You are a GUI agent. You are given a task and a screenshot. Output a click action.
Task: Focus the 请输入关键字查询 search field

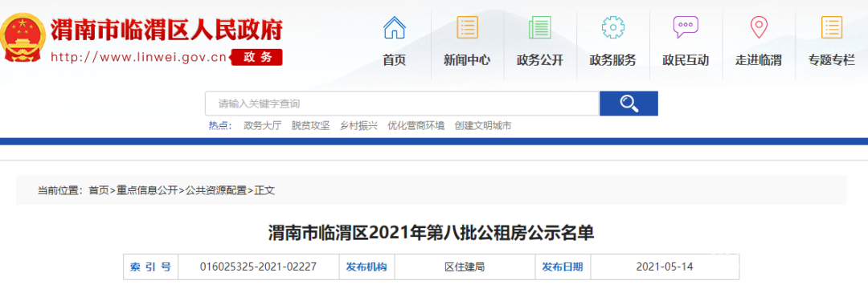[403, 104]
